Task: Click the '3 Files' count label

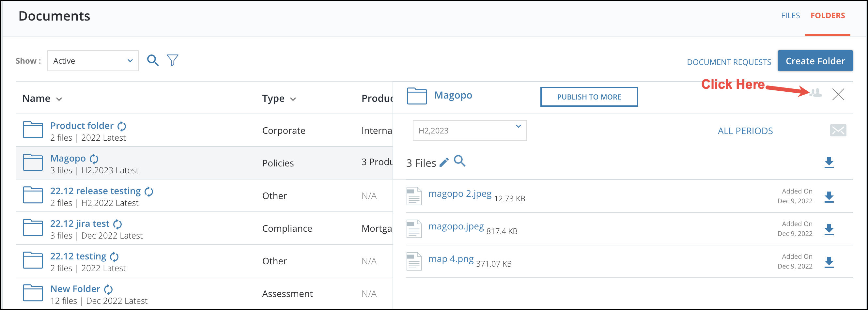Action: [x=421, y=163]
